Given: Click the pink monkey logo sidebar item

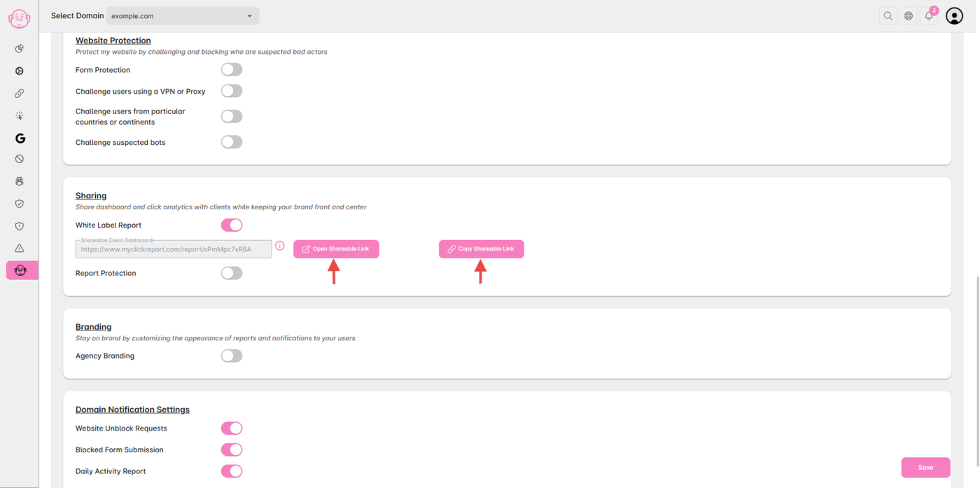Looking at the screenshot, I should coord(20,270).
